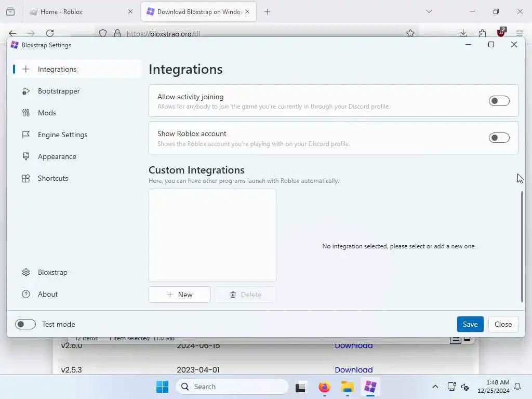This screenshot has width=532, height=399.
Task: Click the v2.5.3 Download link
Action: point(353,370)
